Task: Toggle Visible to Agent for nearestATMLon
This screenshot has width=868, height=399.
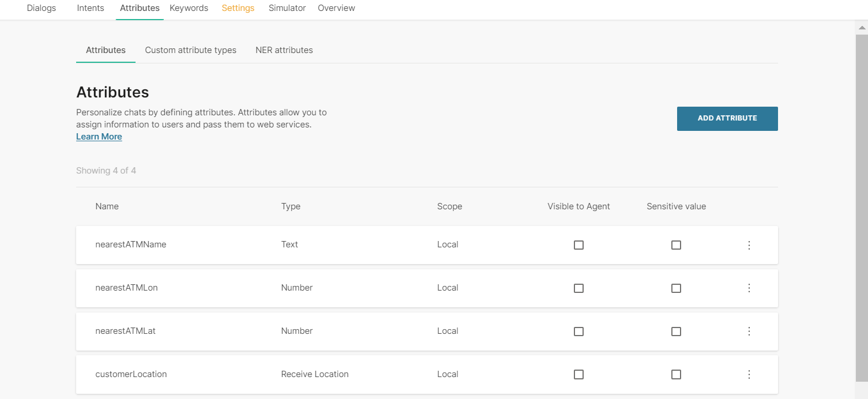Action: click(x=578, y=288)
